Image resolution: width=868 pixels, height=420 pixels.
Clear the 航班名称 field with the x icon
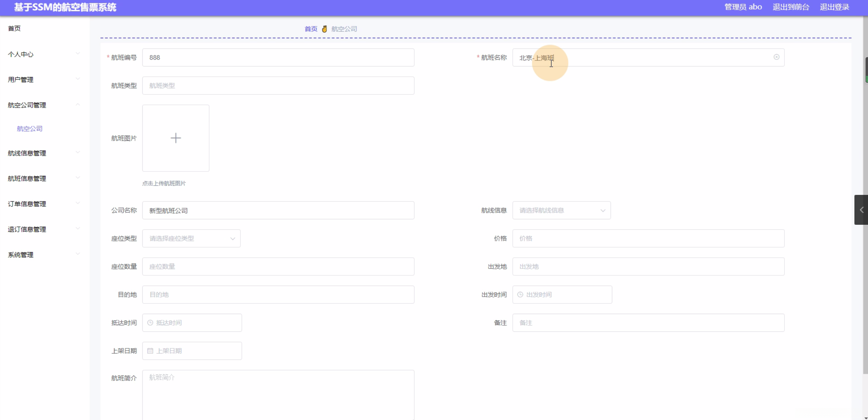(776, 57)
